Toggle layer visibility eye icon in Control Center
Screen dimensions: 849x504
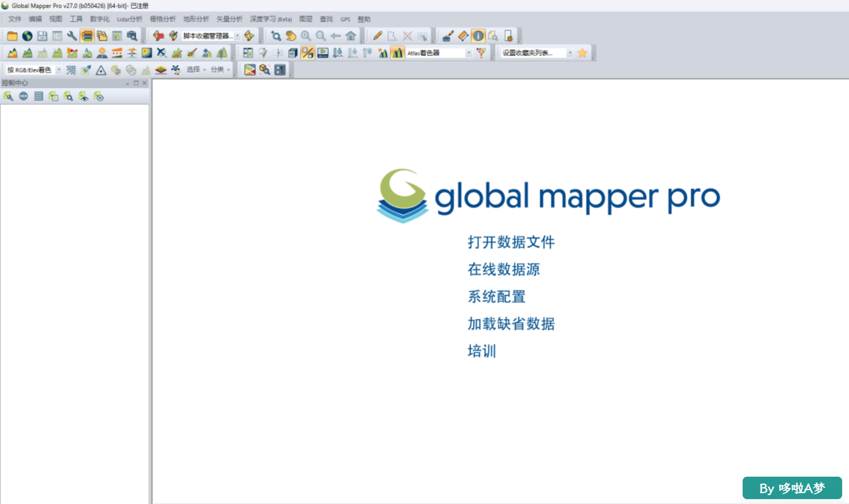click(83, 97)
